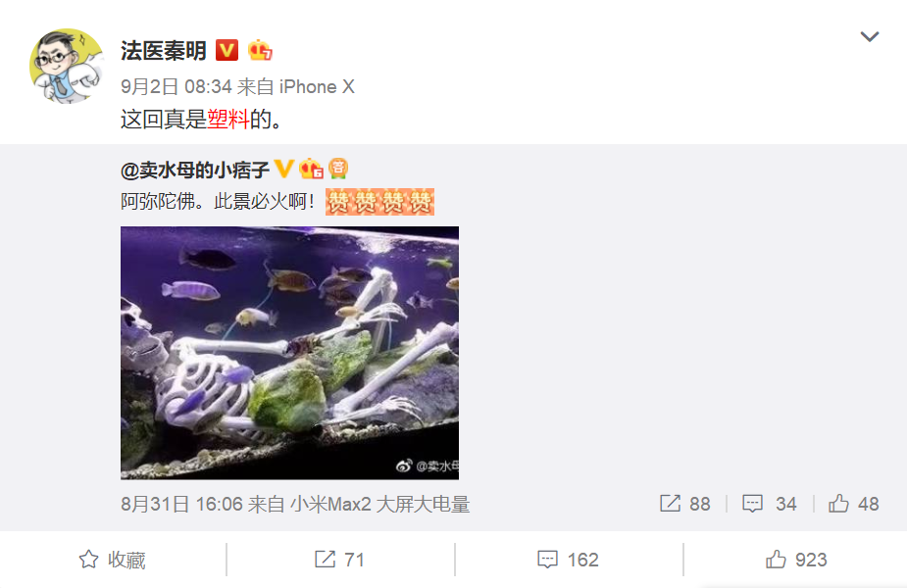Like the original post with 48 likes
This screenshot has width=907, height=588.
click(854, 504)
